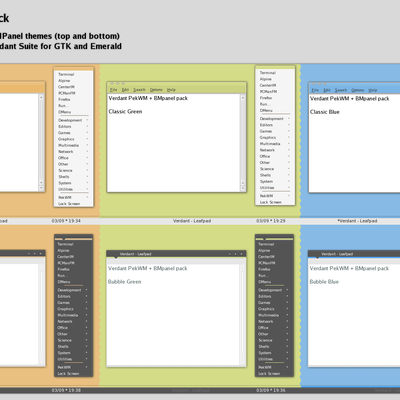Image resolution: width=400 pixels, height=400 pixels.
Task: Choose Lock Screen in dark menu on orange
Action: pos(68,374)
